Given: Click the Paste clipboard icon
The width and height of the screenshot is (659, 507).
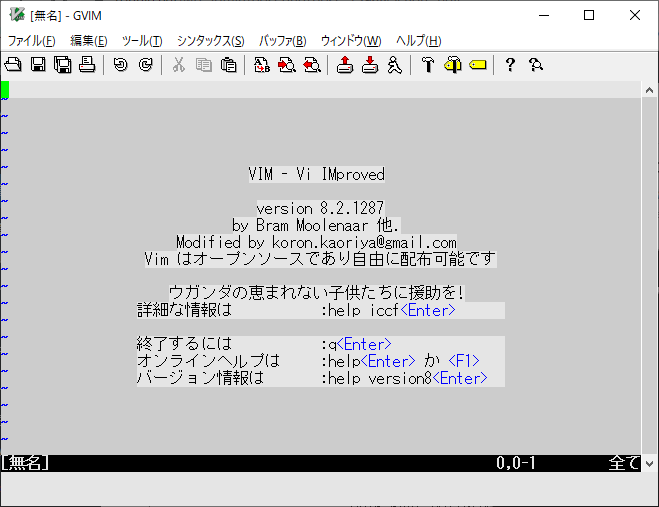Looking at the screenshot, I should pos(228,65).
